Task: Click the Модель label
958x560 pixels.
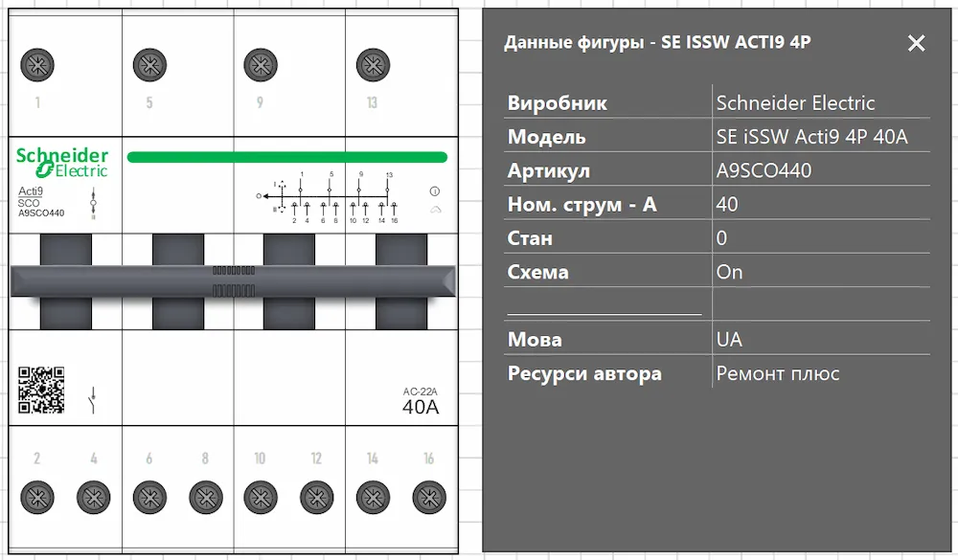Action: 546,137
